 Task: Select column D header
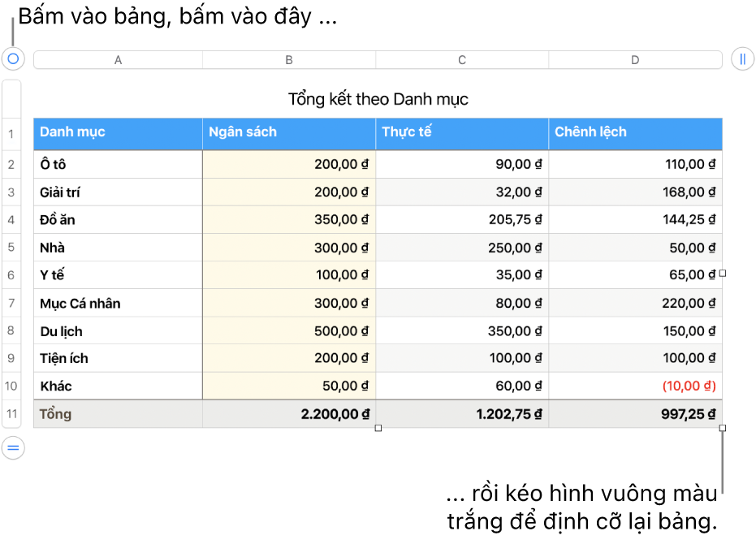tap(636, 60)
